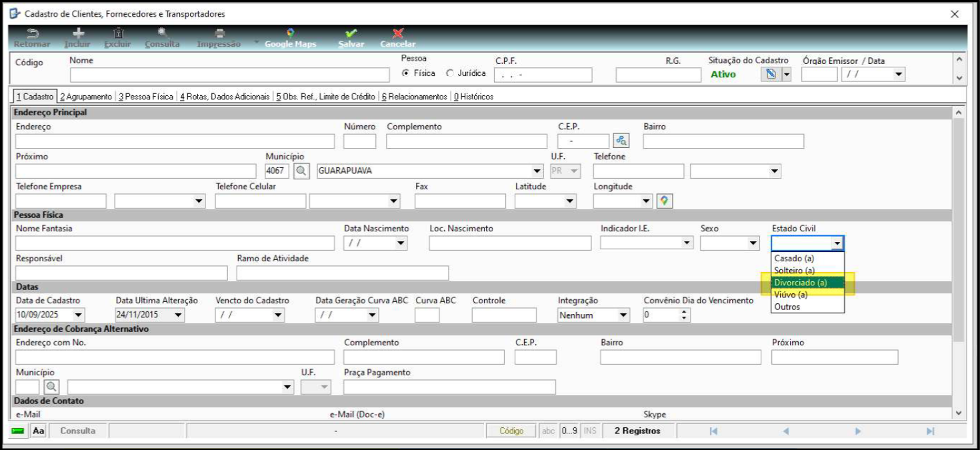This screenshot has width=980, height=450.
Task: Click the Código status bar button
Action: [x=511, y=431]
